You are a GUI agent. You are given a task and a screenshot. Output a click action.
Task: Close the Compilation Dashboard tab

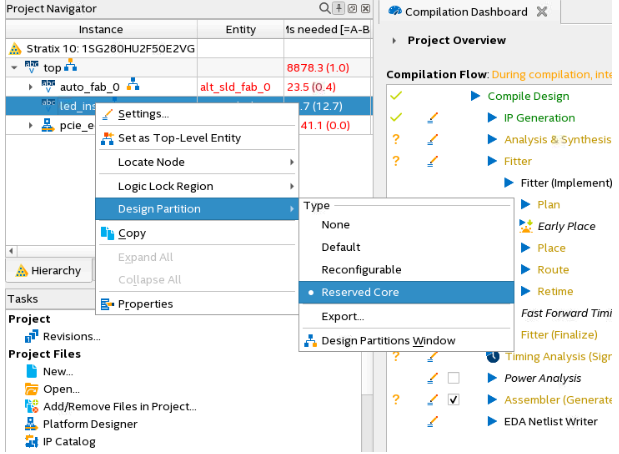click(x=542, y=12)
